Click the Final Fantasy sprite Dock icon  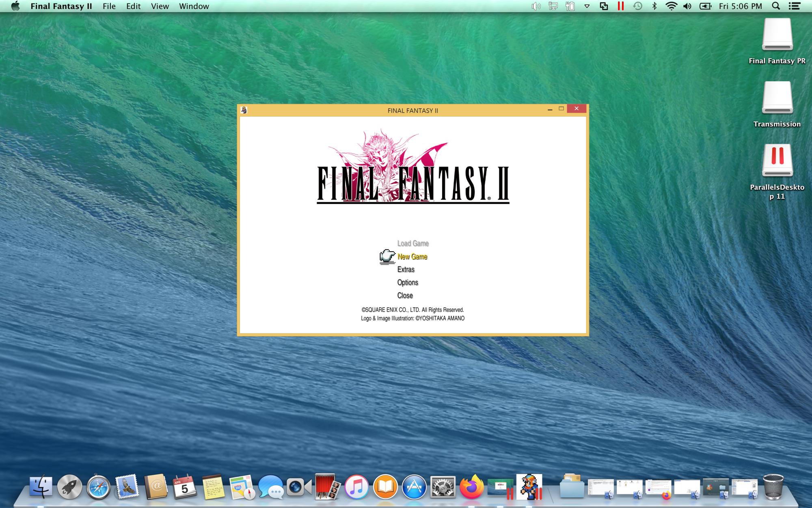529,486
